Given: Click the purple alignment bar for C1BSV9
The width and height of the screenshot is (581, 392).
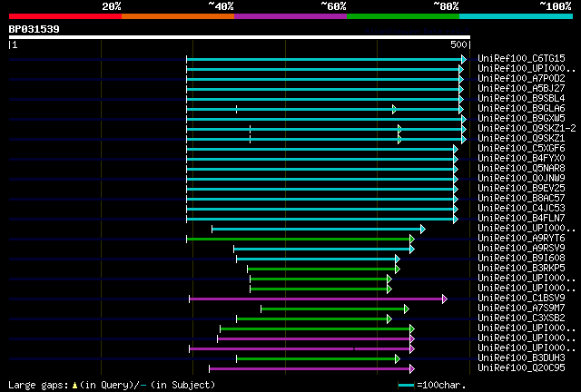Looking at the screenshot, I should [316, 299].
